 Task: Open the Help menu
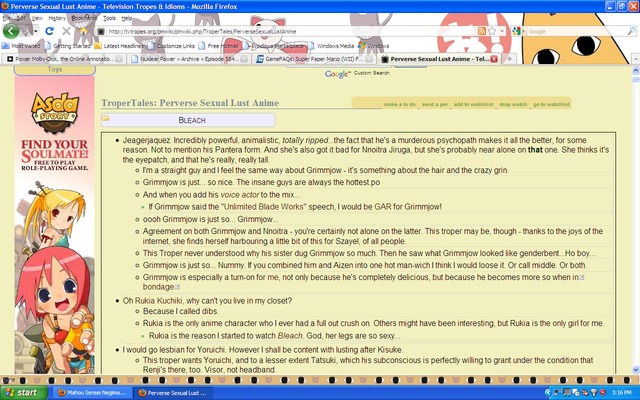127,18
